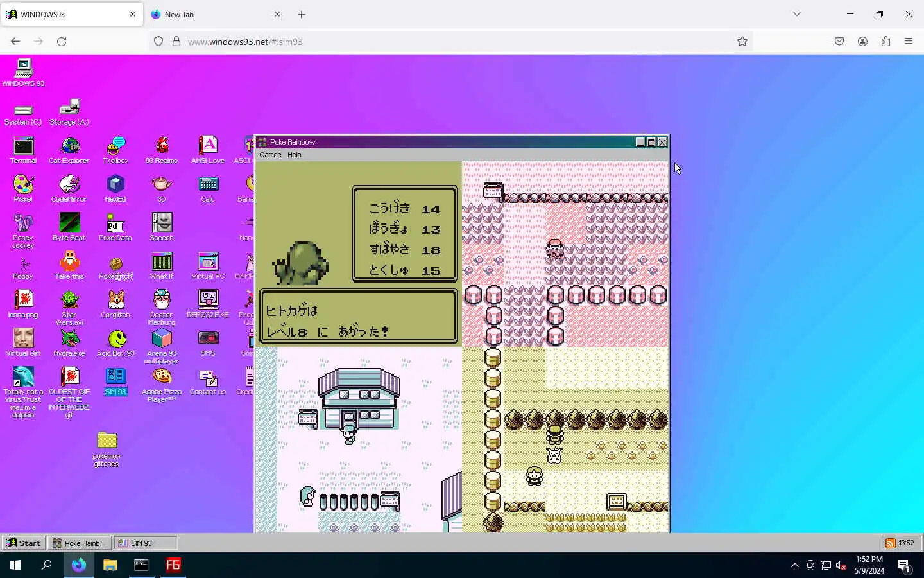This screenshot has width=924, height=578.
Task: Open Firefox application menu
Action: click(909, 41)
